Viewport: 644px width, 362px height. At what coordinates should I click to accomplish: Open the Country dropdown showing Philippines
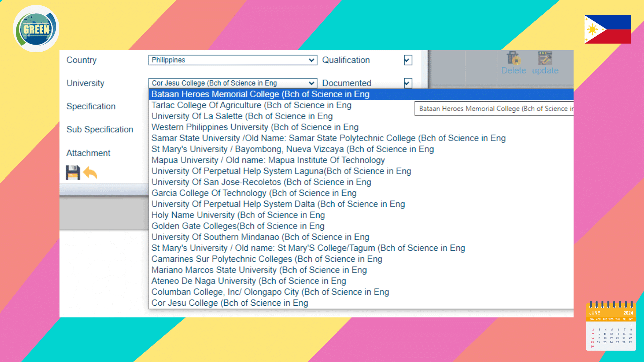(232, 60)
